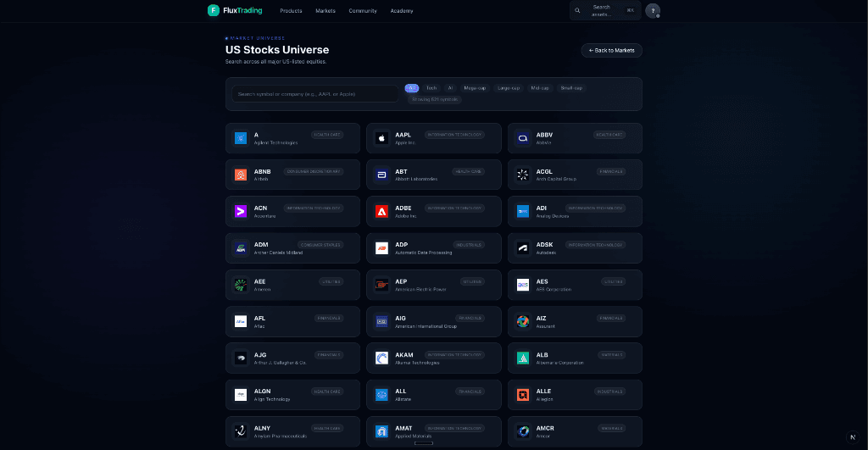The height and width of the screenshot is (450, 868).
Task: Enable the Small-cap filter chip
Action: point(571,88)
